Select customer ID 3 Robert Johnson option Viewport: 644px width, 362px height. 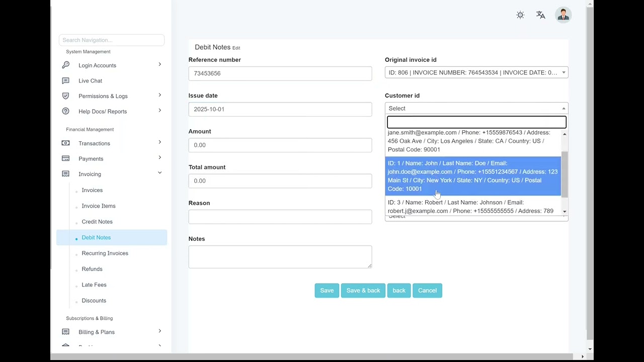point(473,207)
